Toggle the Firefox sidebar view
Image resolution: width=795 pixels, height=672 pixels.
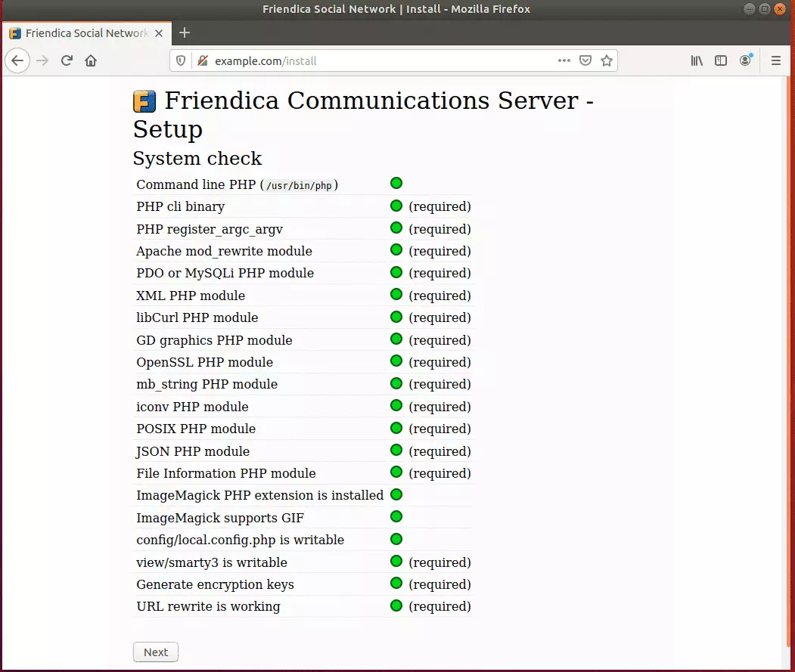pos(720,60)
